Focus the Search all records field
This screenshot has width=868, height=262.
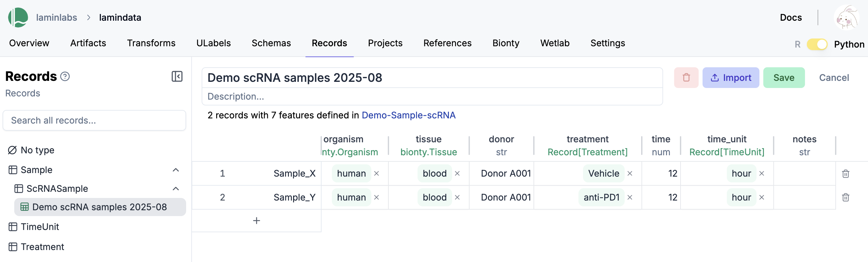click(94, 120)
